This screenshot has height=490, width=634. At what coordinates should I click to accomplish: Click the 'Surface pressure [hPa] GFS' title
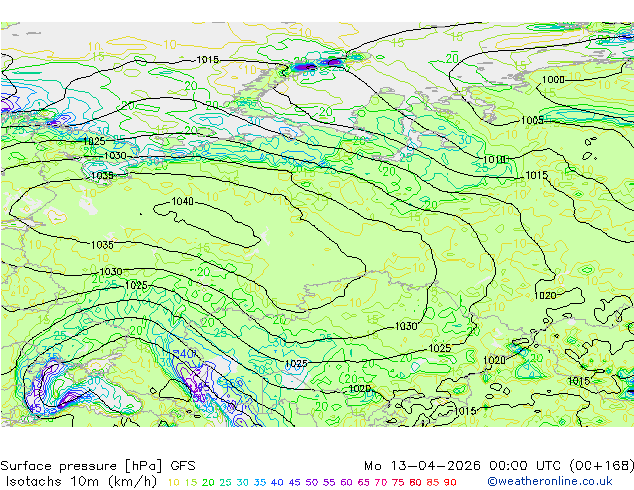[98, 466]
